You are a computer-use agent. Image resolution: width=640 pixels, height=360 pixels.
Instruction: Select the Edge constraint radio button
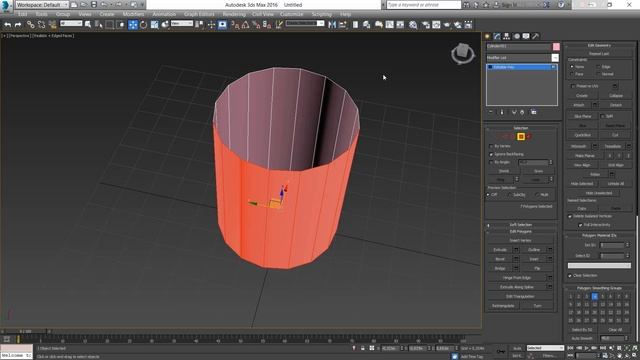point(598,67)
